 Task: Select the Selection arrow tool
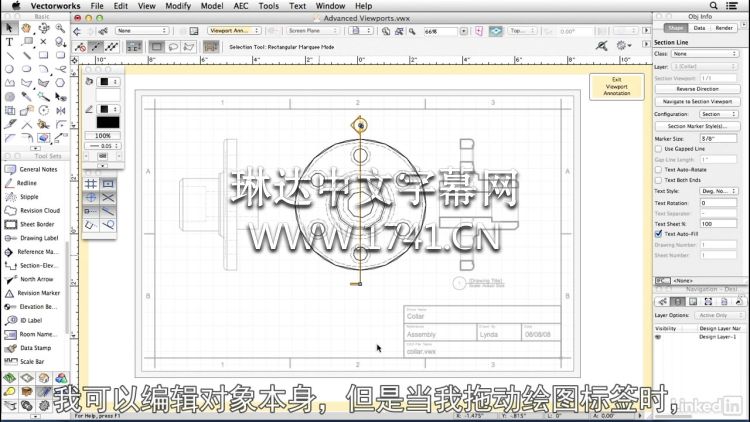point(9,28)
